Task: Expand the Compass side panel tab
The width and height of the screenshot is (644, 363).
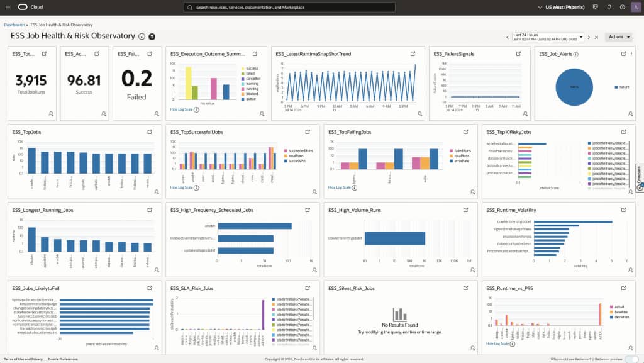Action: point(640,178)
